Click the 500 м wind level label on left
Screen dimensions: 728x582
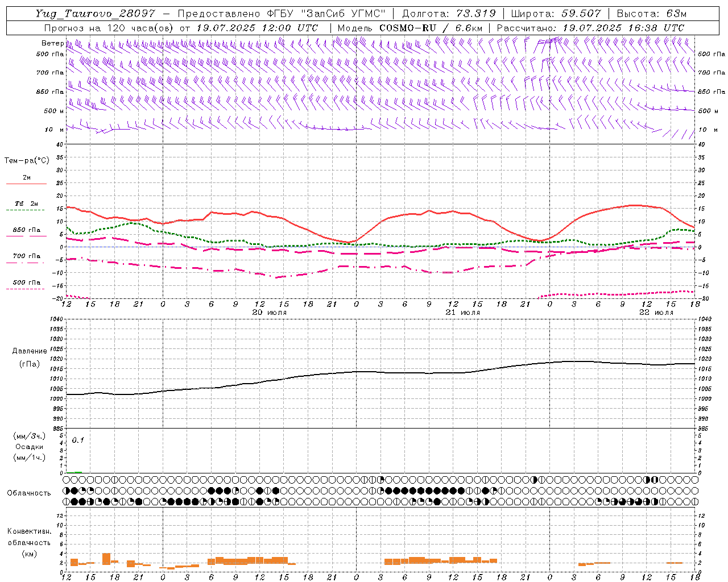(x=54, y=111)
